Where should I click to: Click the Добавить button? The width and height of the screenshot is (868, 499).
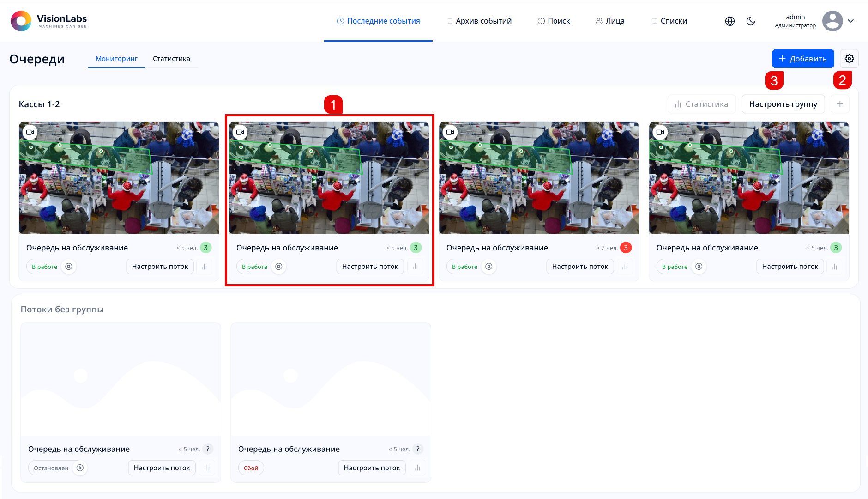802,59
